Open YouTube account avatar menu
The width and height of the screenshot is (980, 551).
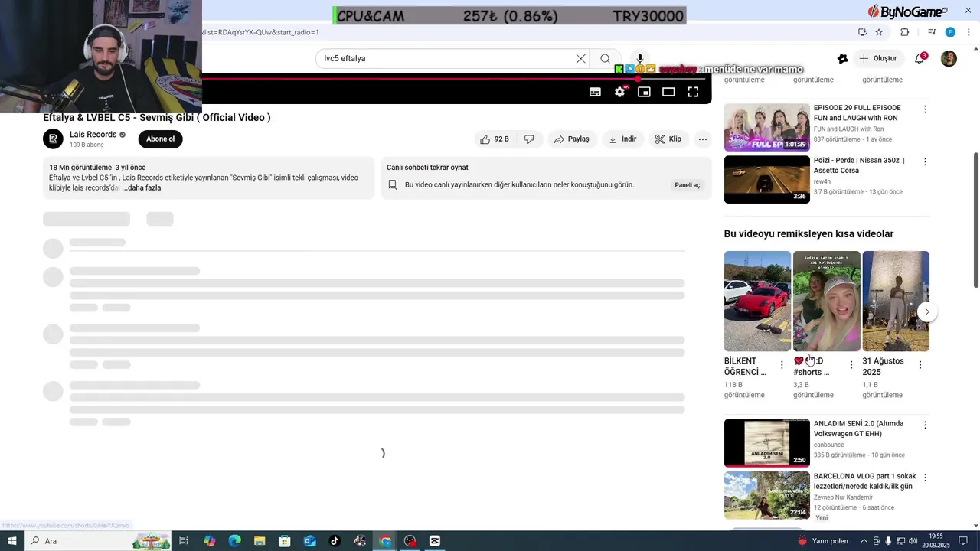click(949, 59)
